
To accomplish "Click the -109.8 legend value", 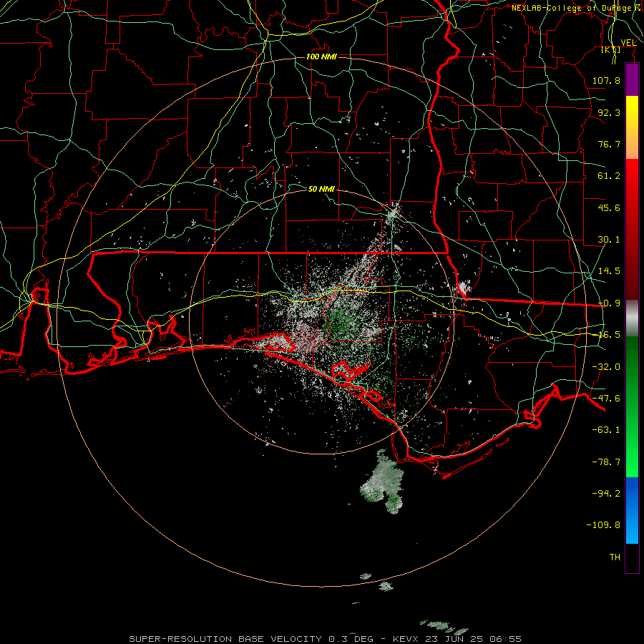I will pos(603,525).
